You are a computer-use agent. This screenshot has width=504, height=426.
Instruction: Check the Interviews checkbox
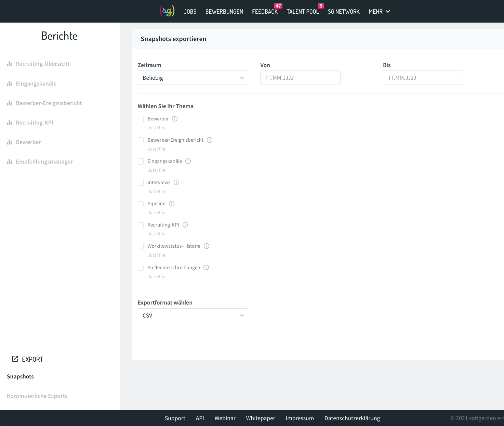[x=141, y=183]
